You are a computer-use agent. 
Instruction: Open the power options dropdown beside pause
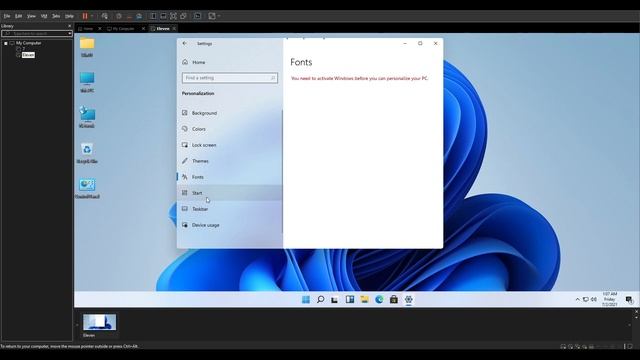tap(92, 16)
